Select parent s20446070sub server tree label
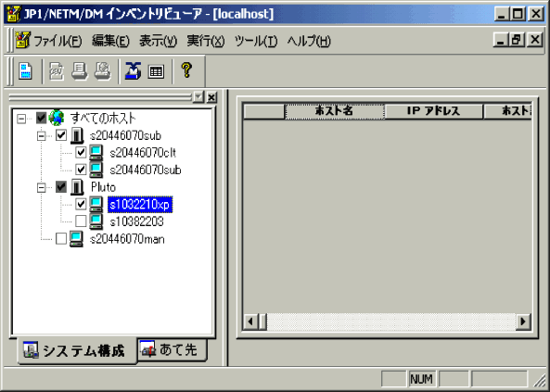Viewport: 550px width, 392px height. (125, 135)
